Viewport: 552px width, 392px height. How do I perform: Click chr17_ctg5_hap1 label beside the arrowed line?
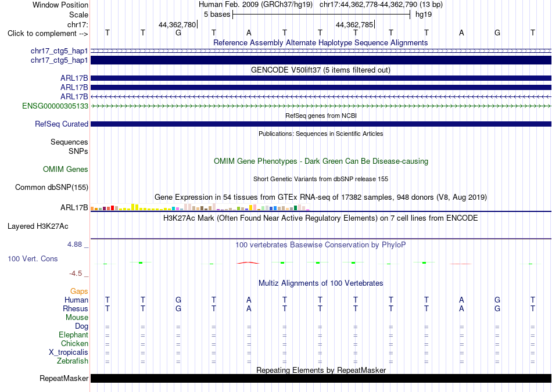tap(59, 51)
